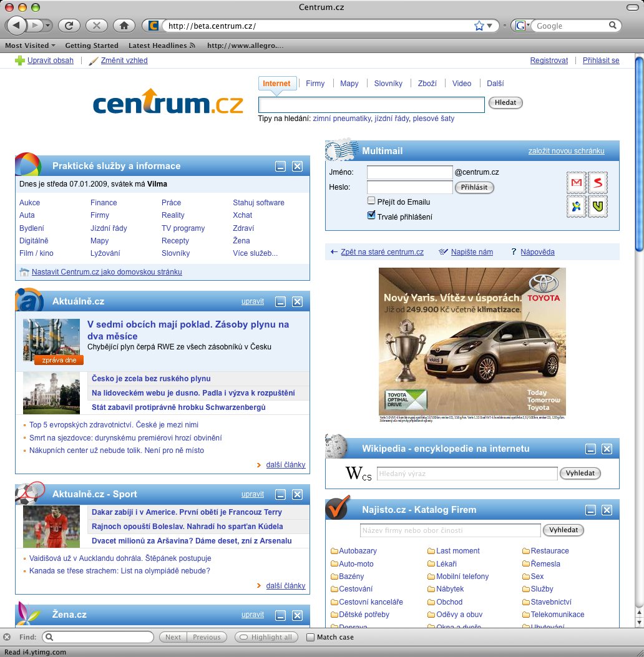The height and width of the screenshot is (657, 644).
Task: Click the Přihlásit login button
Action: coord(474,187)
